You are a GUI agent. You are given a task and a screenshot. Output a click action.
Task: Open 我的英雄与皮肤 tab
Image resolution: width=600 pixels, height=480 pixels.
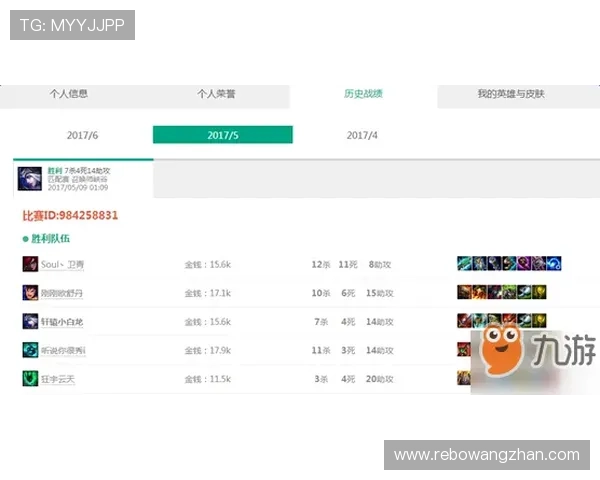pos(513,94)
